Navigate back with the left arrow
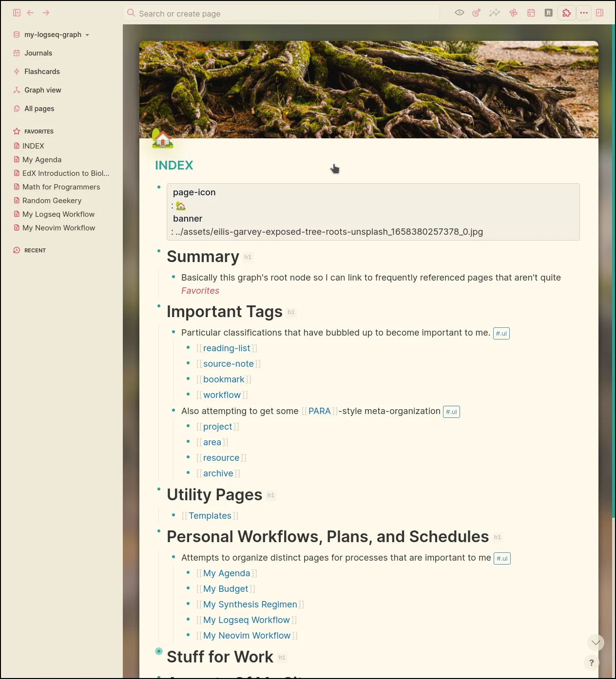 tap(30, 13)
